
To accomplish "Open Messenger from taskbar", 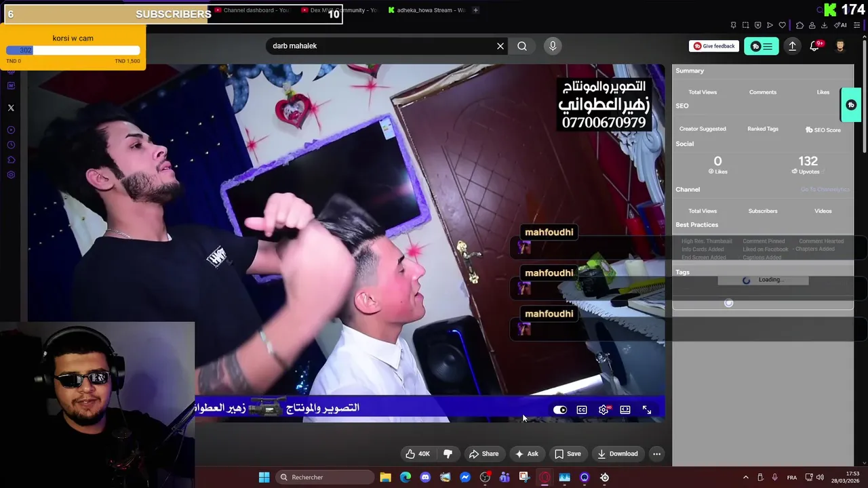I will 465,477.
